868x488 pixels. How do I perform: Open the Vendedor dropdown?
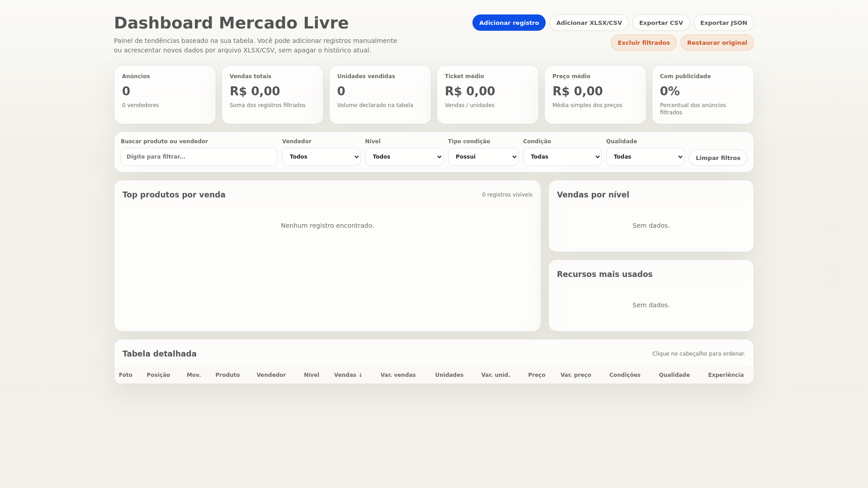(321, 157)
